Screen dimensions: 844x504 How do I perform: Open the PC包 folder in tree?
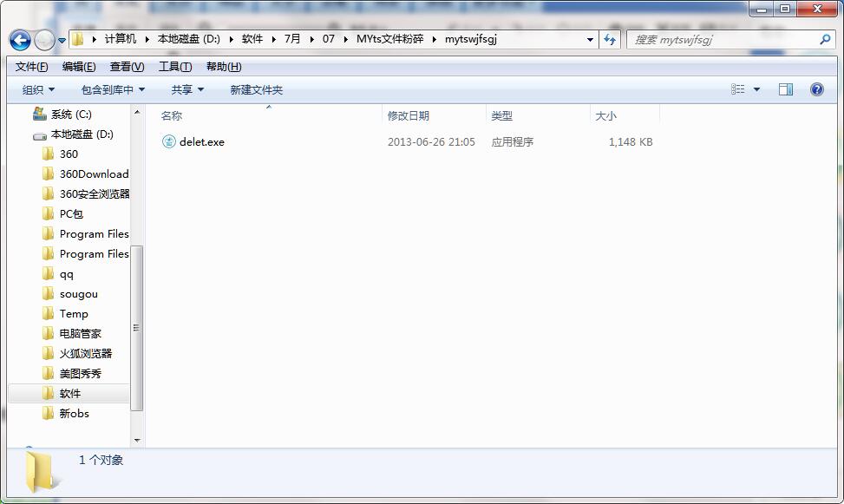[x=71, y=213]
